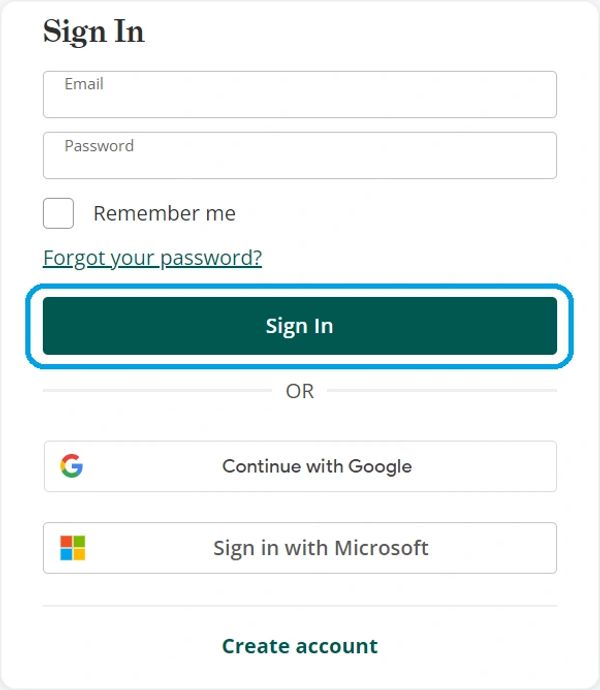The height and width of the screenshot is (690, 600).
Task: Click the "OR" divider text
Action: 300,391
